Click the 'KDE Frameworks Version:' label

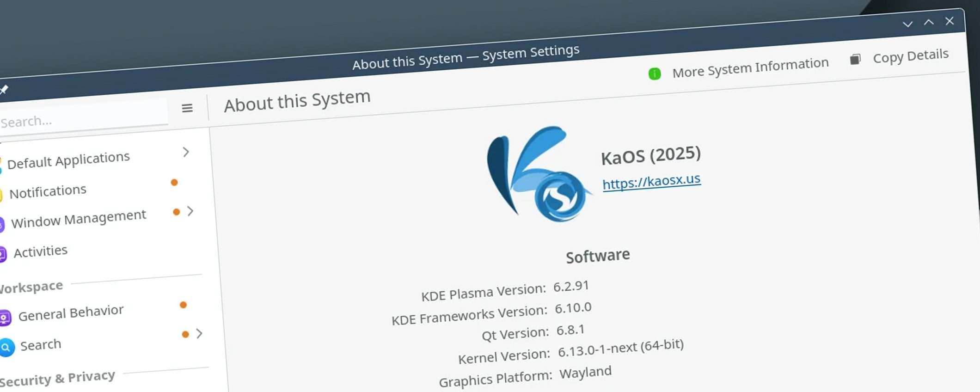(x=470, y=315)
